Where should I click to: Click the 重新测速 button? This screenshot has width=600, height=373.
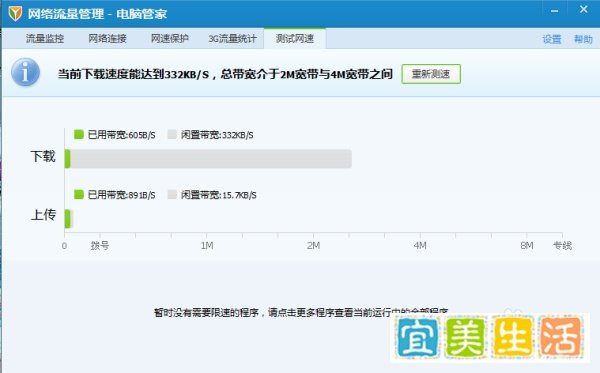tap(431, 74)
